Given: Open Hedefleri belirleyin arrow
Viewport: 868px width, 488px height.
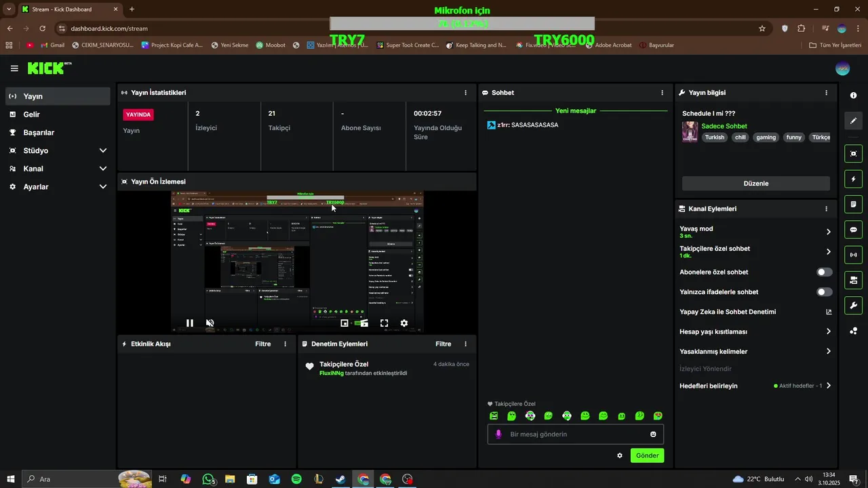Looking at the screenshot, I should [x=829, y=386].
